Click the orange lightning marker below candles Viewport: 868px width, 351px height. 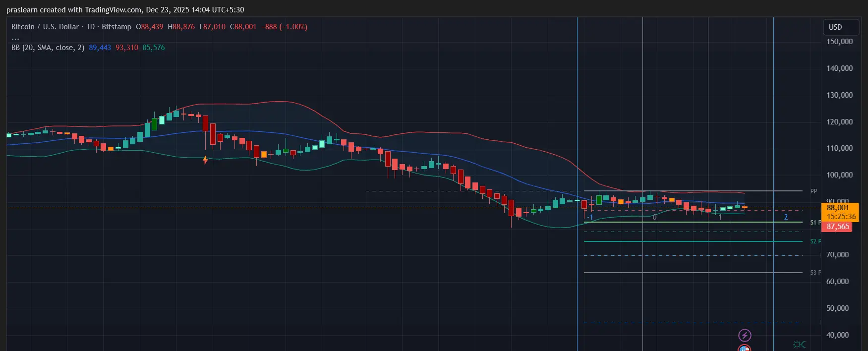point(205,160)
